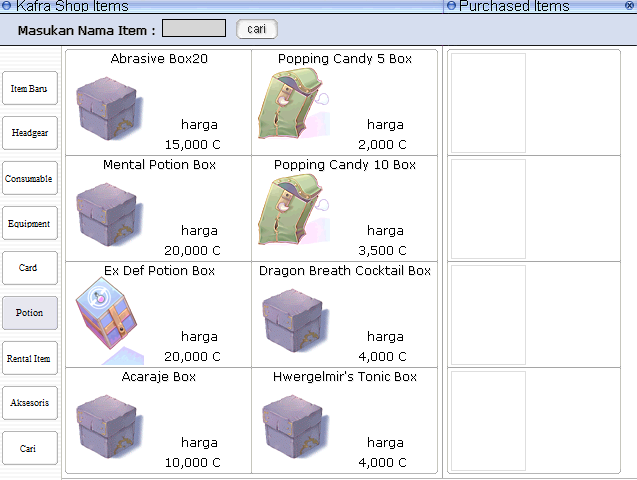
Task: Click the Masukan Nama Item text field
Action: click(x=194, y=29)
